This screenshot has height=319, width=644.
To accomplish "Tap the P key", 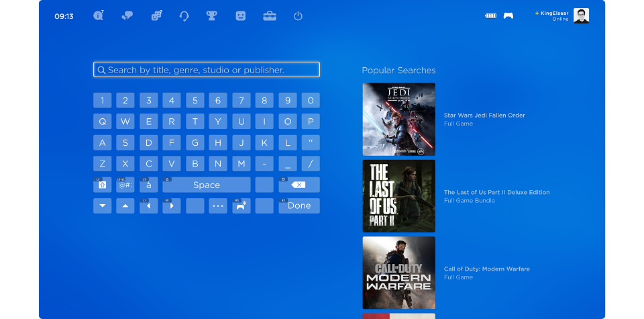I will [x=311, y=122].
